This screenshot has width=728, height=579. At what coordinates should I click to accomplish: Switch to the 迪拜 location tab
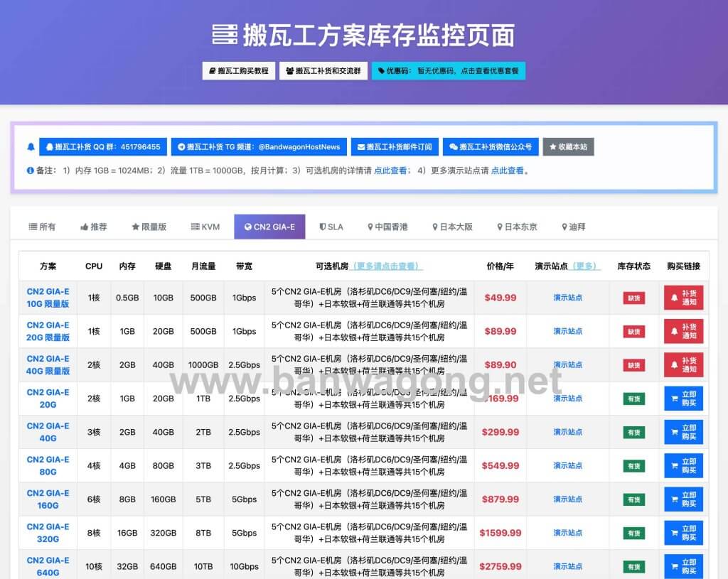click(x=573, y=227)
